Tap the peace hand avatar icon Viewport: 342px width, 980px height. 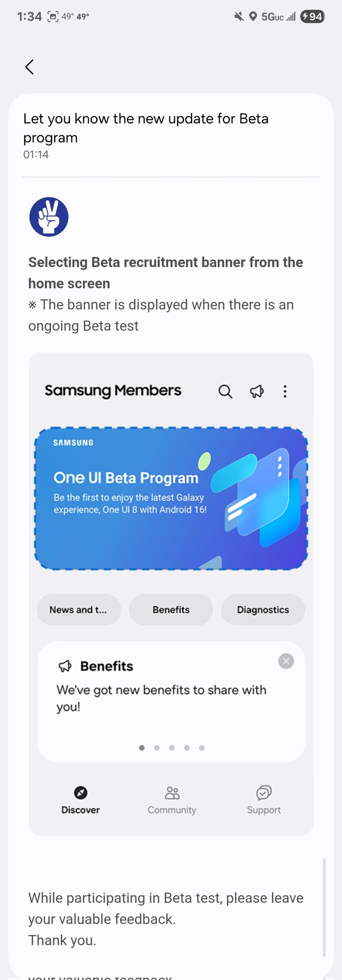[49, 217]
